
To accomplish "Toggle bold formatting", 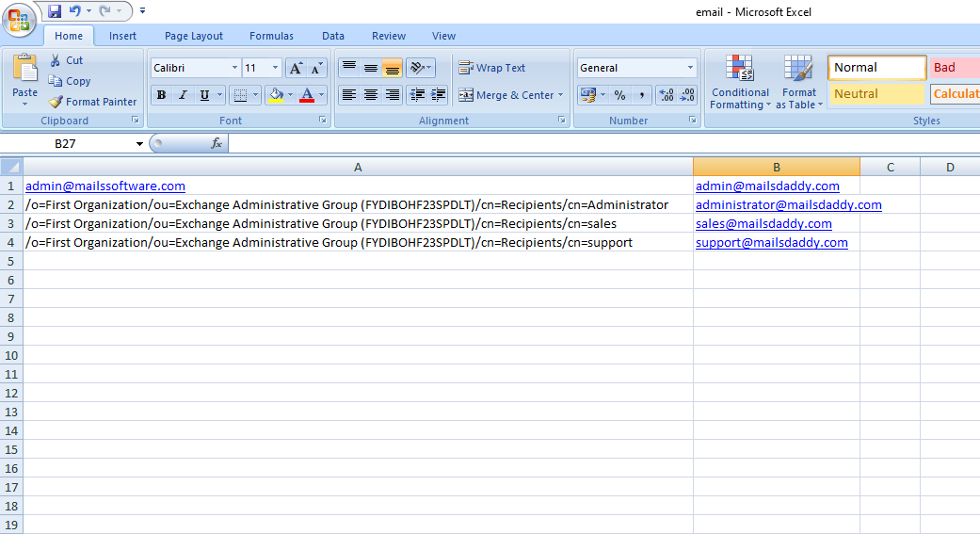I will [161, 95].
